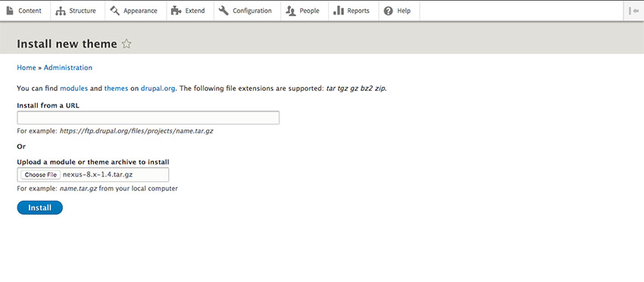
Task: Click the Configuration wrench icon
Action: point(224,11)
